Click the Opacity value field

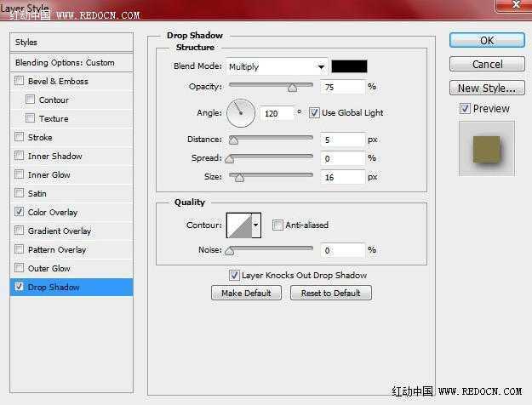click(x=343, y=87)
